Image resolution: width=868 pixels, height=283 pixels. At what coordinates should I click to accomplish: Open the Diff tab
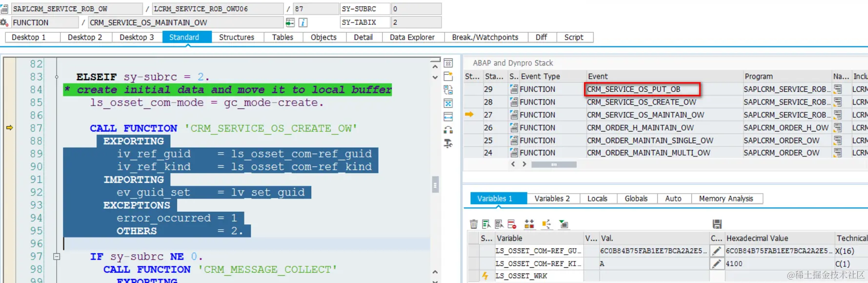[541, 37]
